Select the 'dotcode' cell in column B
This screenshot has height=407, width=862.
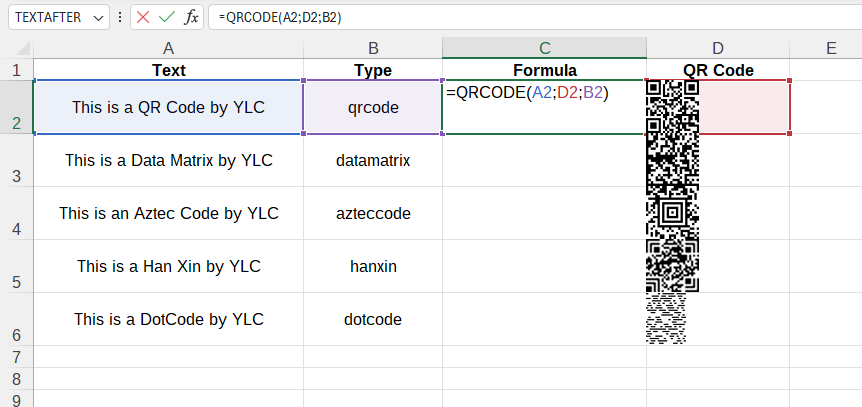tap(373, 320)
